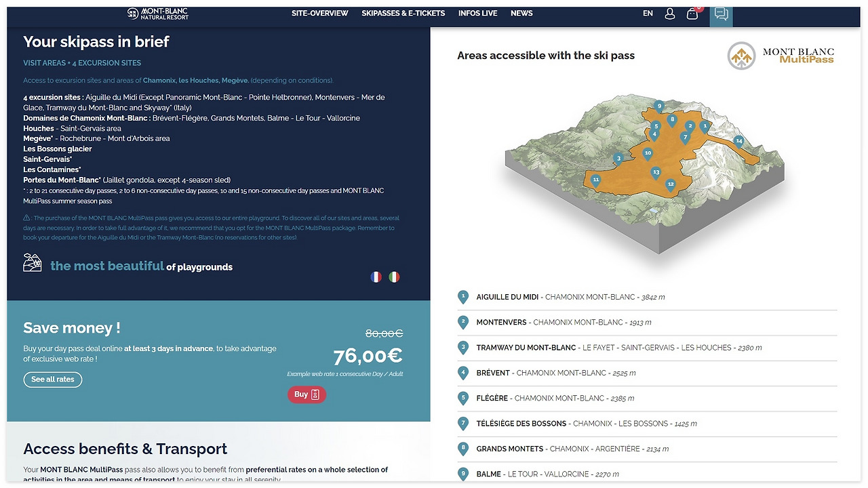Click the list pin beside Aiguille du Midi
868x488 pixels.
tap(463, 297)
